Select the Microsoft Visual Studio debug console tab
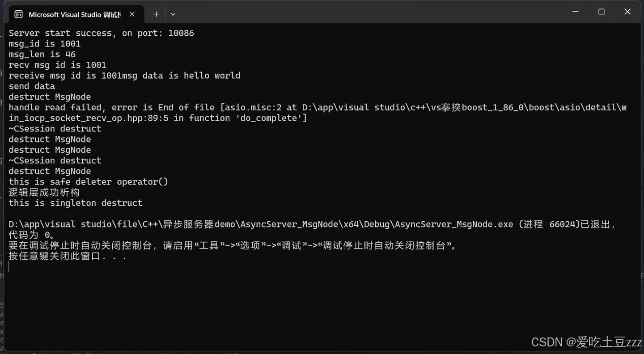The width and height of the screenshot is (644, 354). pyautogui.click(x=75, y=14)
